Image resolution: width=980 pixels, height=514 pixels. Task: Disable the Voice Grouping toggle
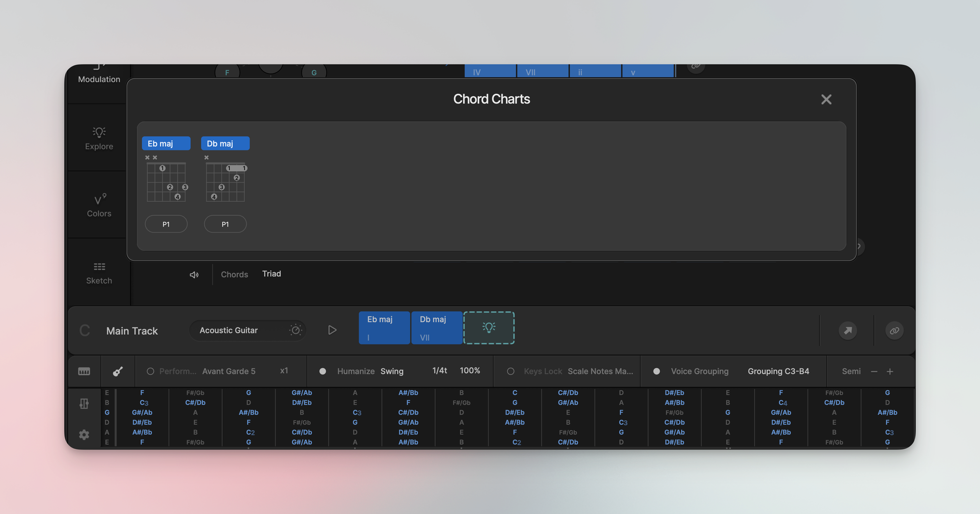(657, 371)
